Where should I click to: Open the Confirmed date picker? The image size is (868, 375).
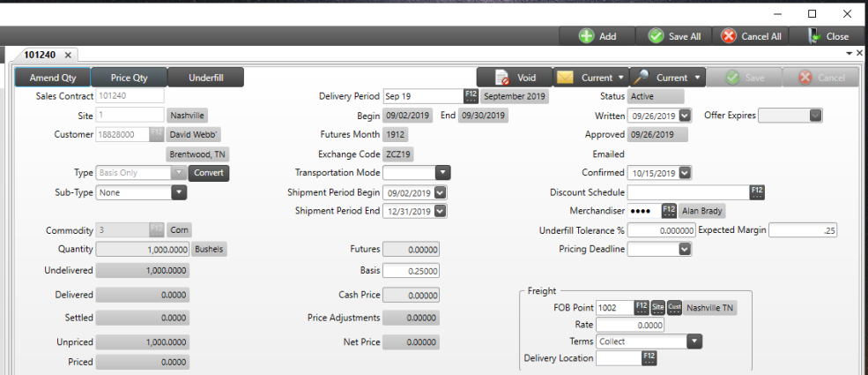click(x=685, y=173)
